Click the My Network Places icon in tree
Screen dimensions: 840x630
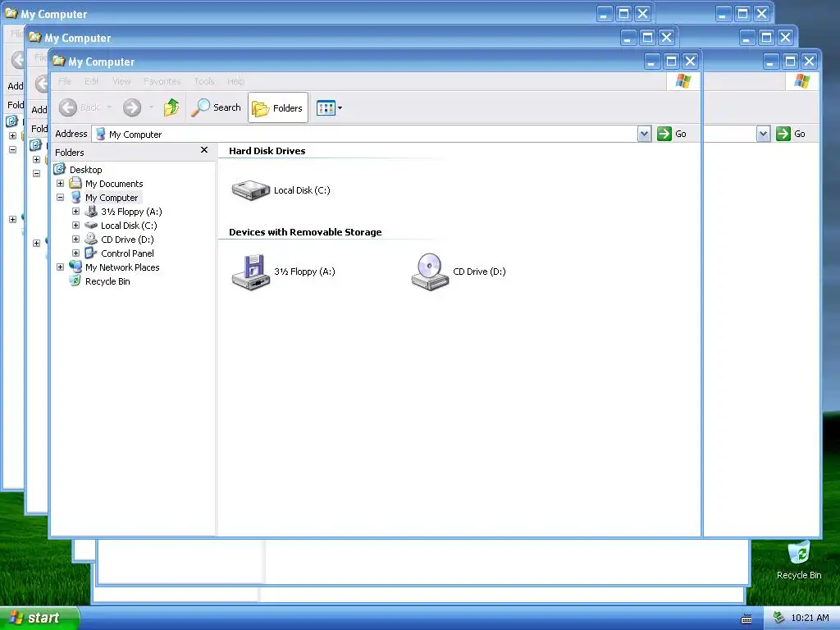75,267
